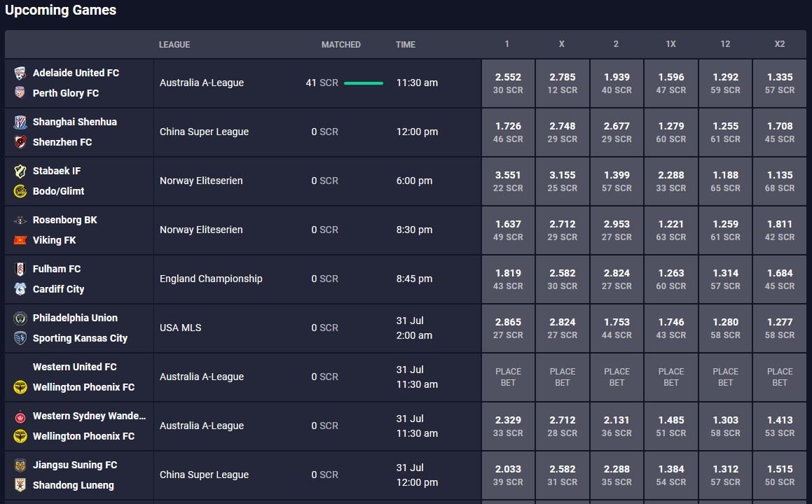The image size is (812, 504).
Task: Click the Adelaide United FC team crest
Action: [20, 73]
